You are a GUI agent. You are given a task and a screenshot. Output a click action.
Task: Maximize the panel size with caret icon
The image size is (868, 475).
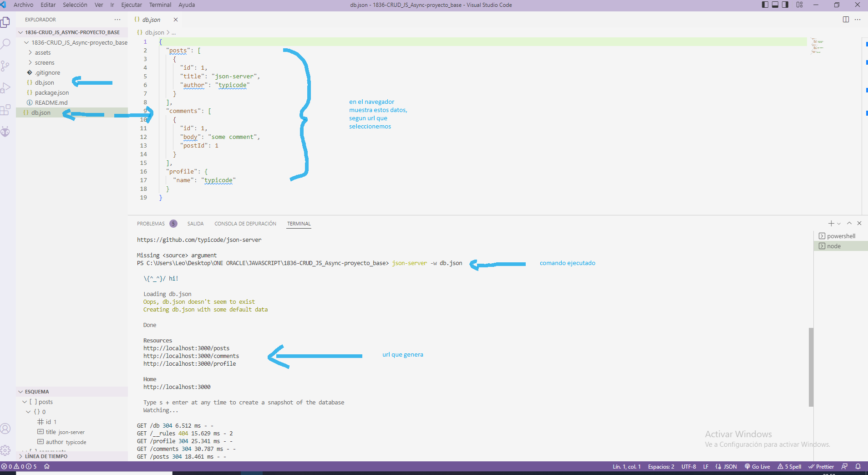pos(849,223)
